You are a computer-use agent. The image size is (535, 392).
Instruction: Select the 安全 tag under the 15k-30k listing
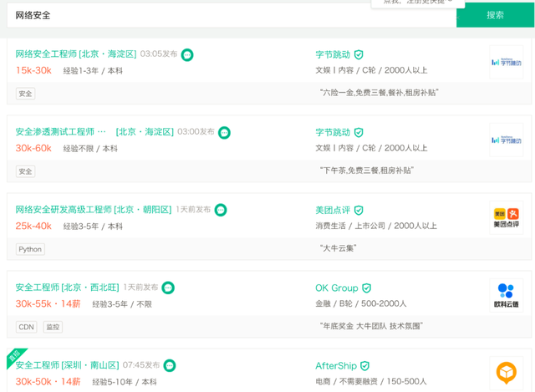coord(25,94)
